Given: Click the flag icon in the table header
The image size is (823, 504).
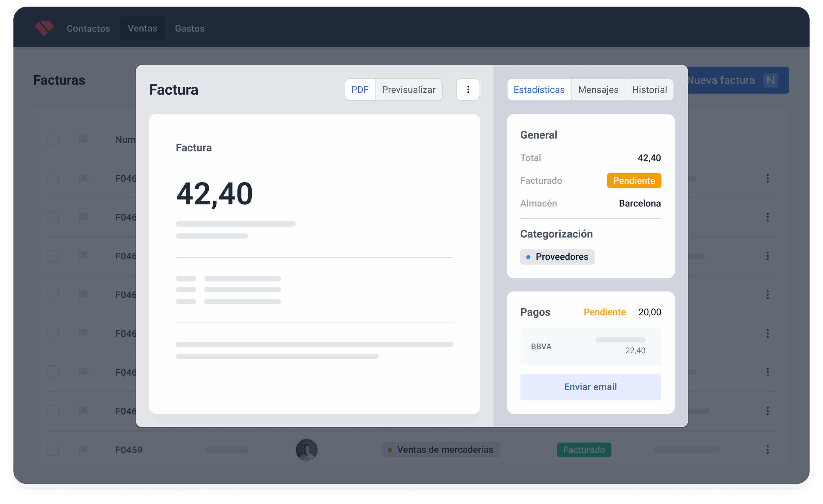Looking at the screenshot, I should (83, 139).
